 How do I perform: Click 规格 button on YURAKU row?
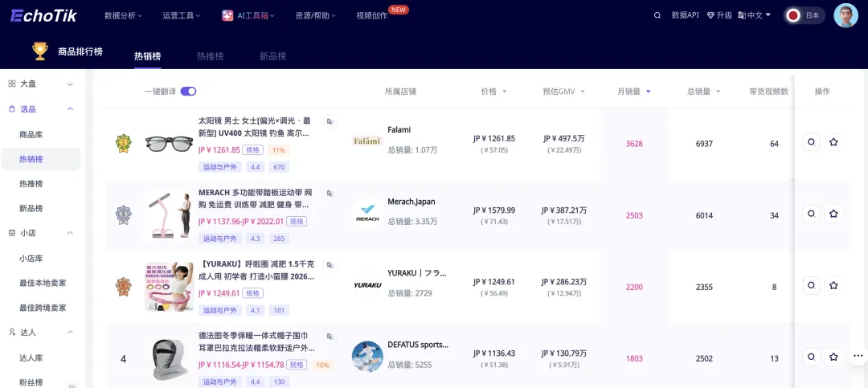tap(252, 292)
